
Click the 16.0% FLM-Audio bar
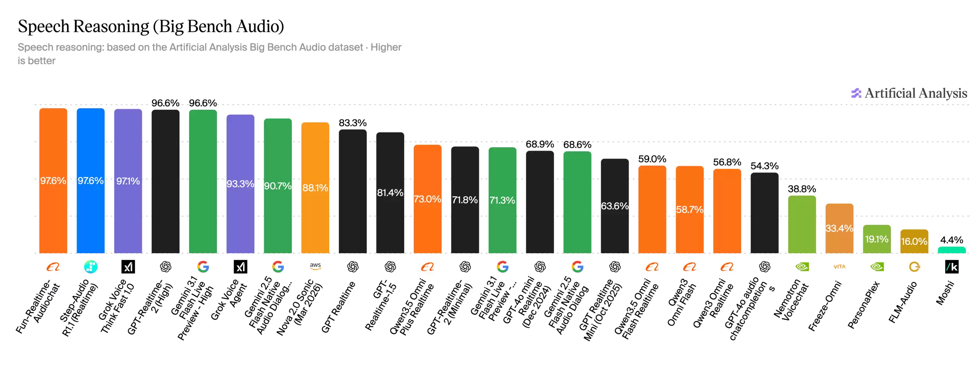pyautogui.click(x=914, y=241)
